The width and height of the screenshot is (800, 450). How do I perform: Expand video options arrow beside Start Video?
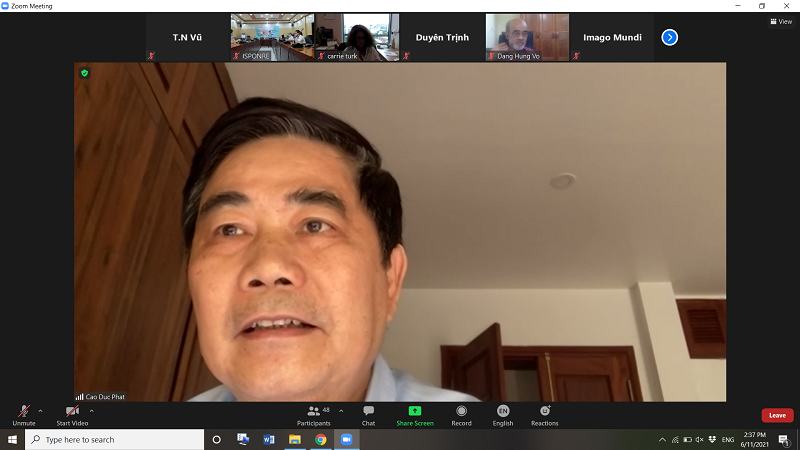92,410
